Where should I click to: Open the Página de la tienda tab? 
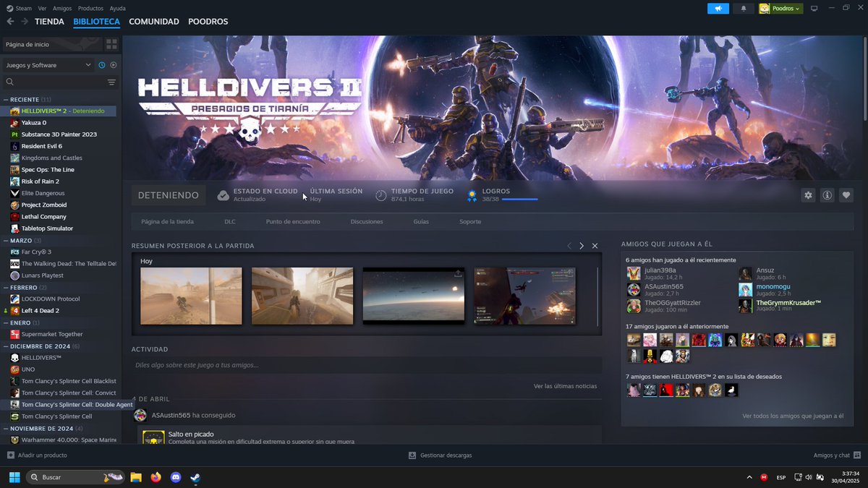pyautogui.click(x=167, y=222)
